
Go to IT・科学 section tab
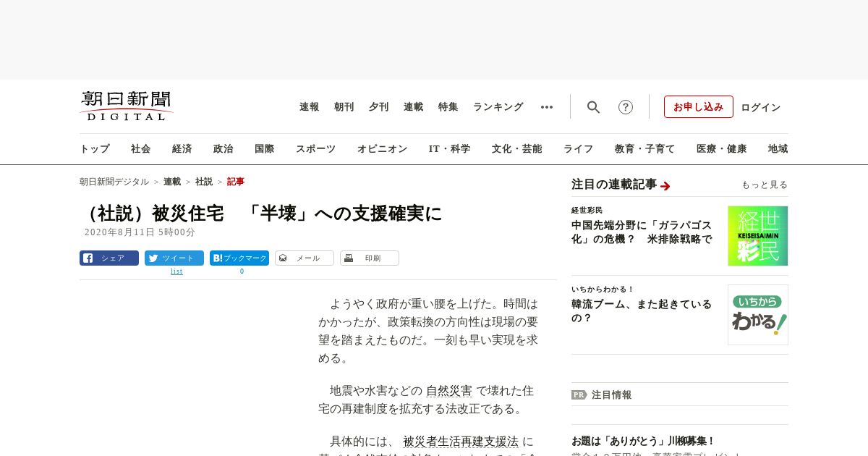click(x=450, y=149)
